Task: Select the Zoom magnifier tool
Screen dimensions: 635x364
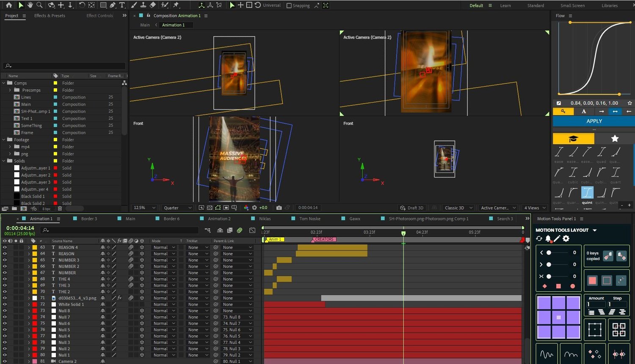Action: click(39, 5)
